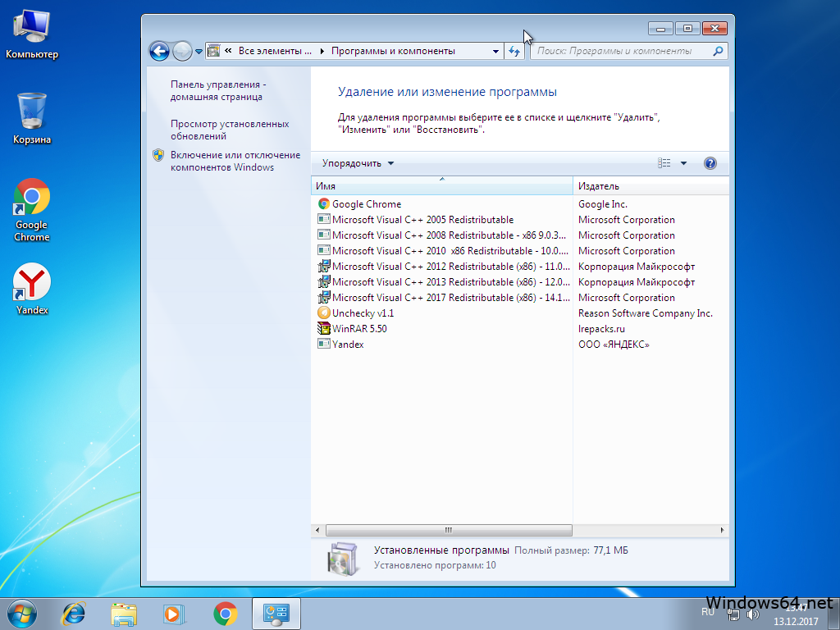The height and width of the screenshot is (630, 840).
Task: Click 'Корпорация Майкрософт' in the 2012 row
Action: pos(637,267)
